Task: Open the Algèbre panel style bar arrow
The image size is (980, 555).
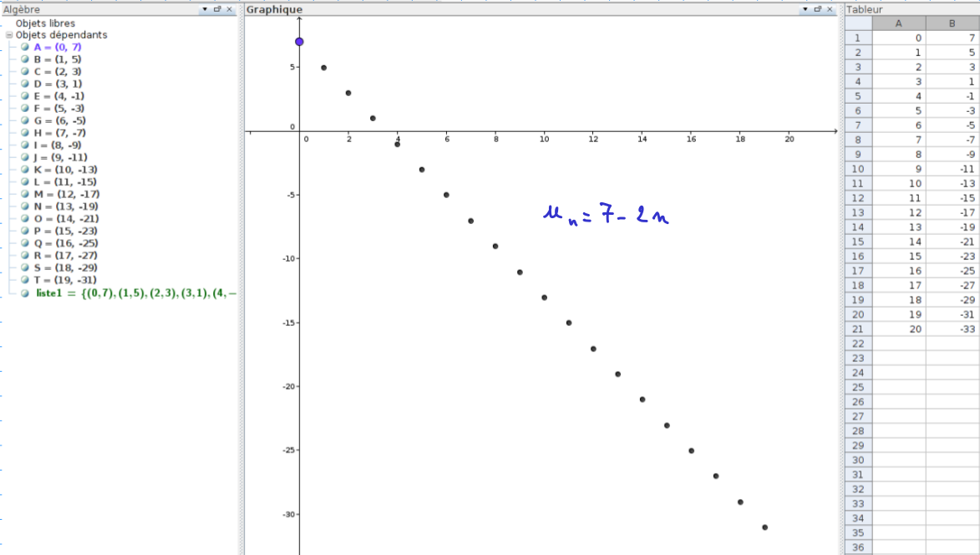Action: (205, 9)
